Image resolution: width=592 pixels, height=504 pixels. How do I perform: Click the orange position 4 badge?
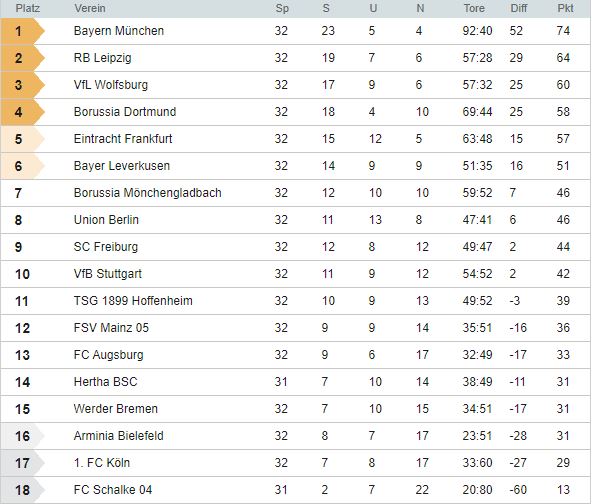point(23,112)
